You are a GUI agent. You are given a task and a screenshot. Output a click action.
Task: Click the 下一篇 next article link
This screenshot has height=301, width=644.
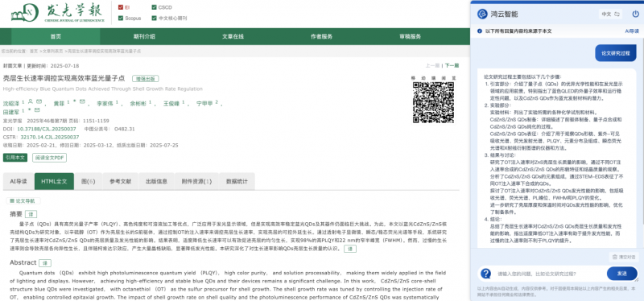pyautogui.click(x=452, y=65)
